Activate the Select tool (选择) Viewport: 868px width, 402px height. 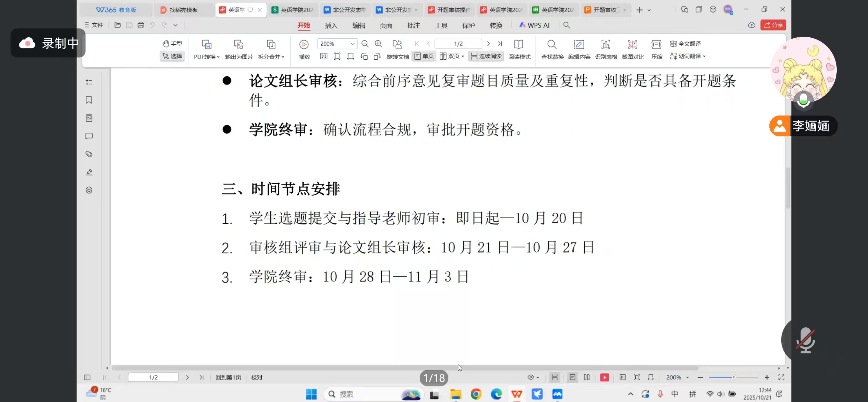pos(172,56)
